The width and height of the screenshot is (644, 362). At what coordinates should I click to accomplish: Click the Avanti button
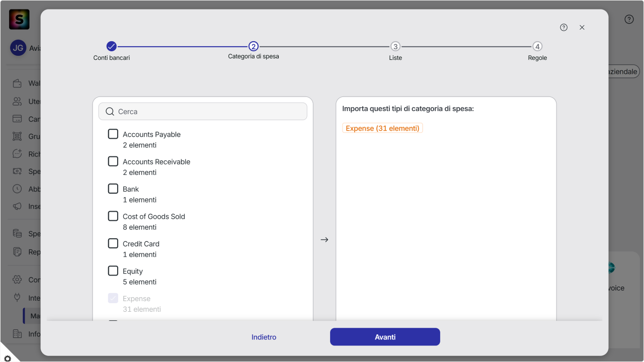(x=385, y=337)
